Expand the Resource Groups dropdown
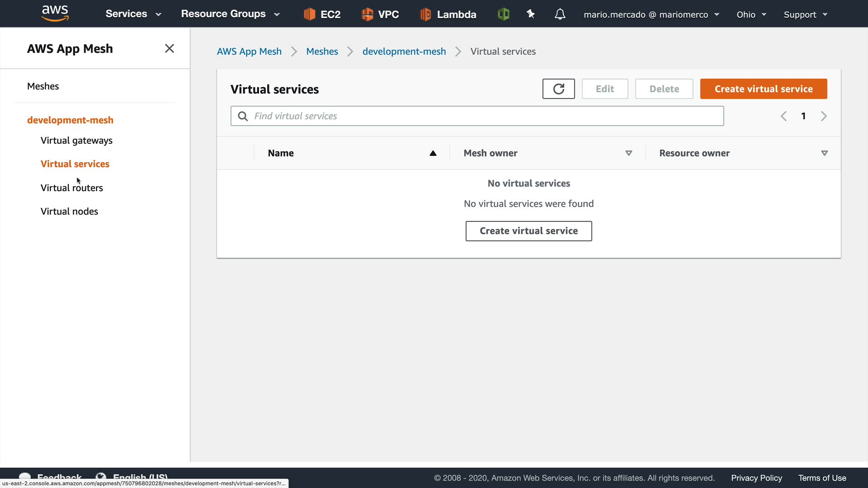Viewport: 868px width, 488px height. (x=230, y=14)
